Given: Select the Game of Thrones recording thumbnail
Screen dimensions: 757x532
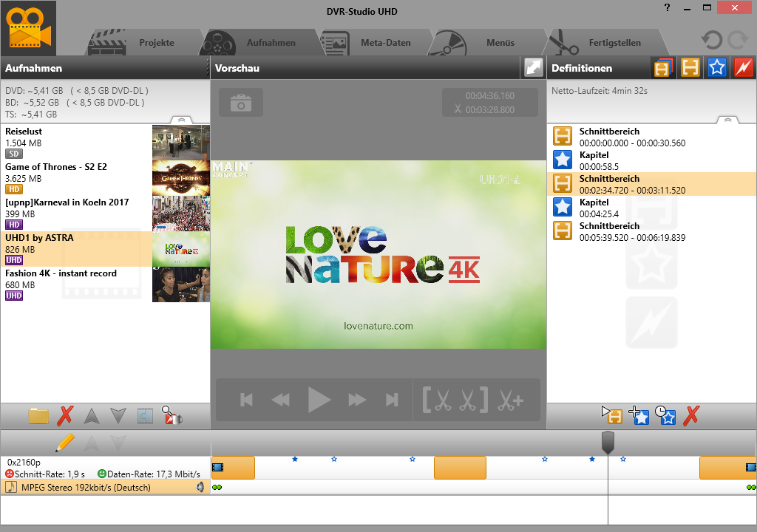Looking at the screenshot, I should click(181, 178).
